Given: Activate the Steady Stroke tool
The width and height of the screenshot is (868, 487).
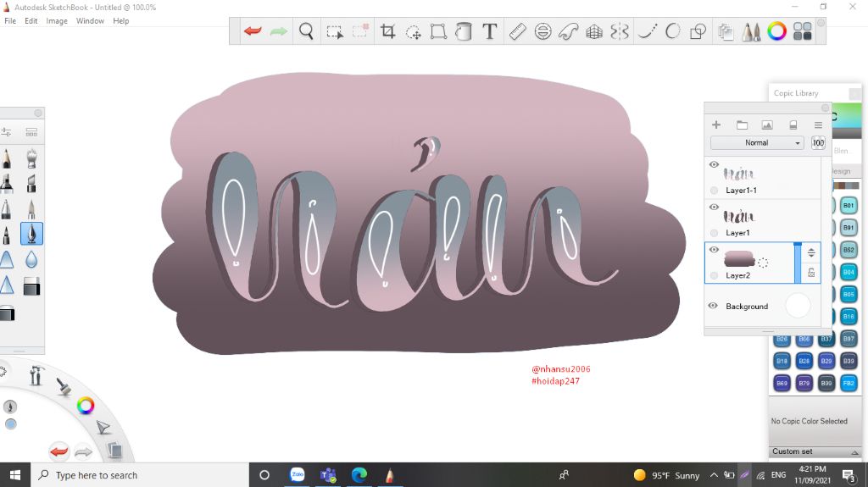Looking at the screenshot, I should click(x=647, y=31).
